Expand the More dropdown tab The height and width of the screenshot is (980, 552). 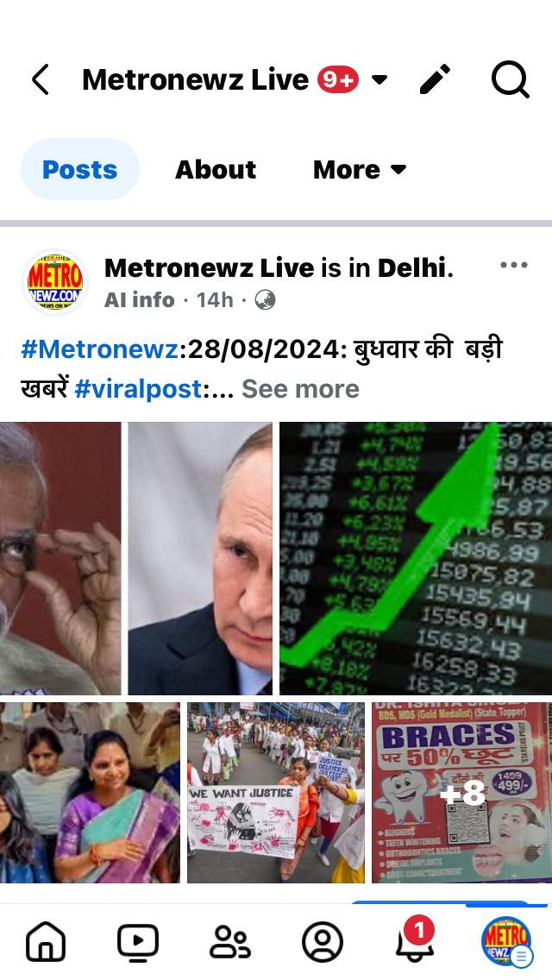(360, 169)
